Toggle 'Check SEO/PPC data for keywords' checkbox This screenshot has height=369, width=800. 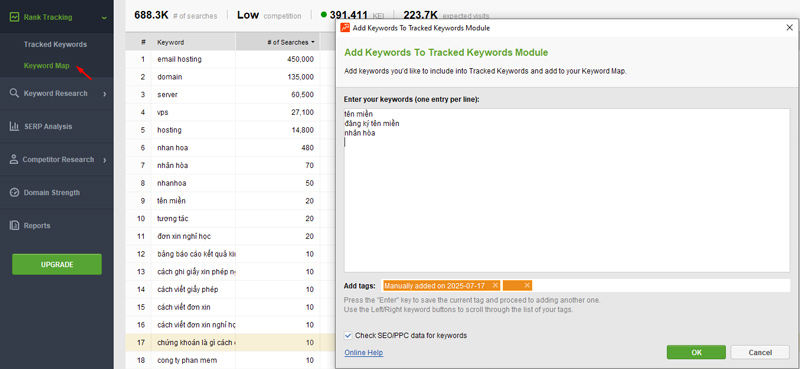(348, 335)
